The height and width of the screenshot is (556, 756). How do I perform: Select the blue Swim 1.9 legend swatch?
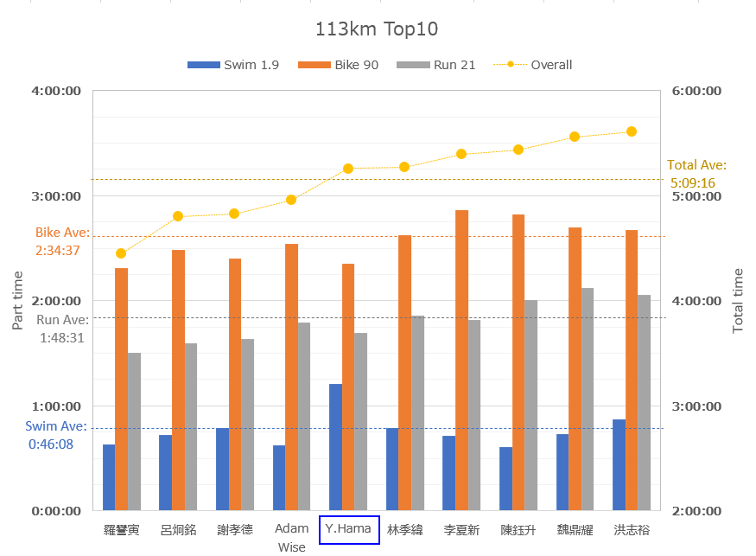coord(203,65)
